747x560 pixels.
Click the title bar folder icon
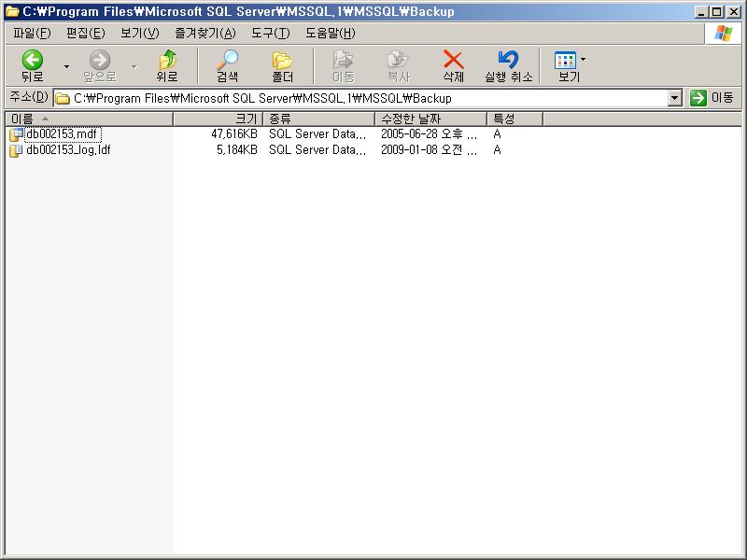click(x=12, y=11)
